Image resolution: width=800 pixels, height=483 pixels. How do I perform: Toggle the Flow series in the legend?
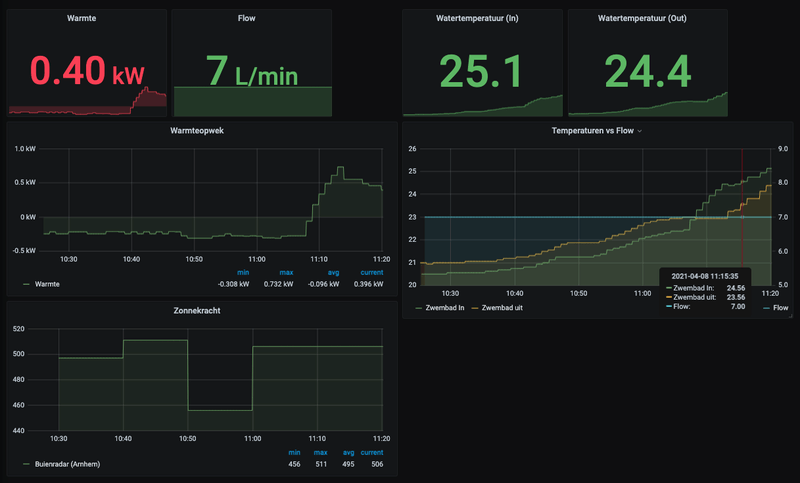[x=781, y=308]
